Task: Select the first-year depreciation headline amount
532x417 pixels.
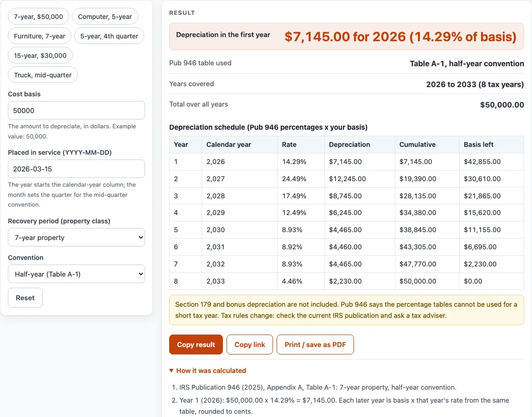Action: pos(400,37)
